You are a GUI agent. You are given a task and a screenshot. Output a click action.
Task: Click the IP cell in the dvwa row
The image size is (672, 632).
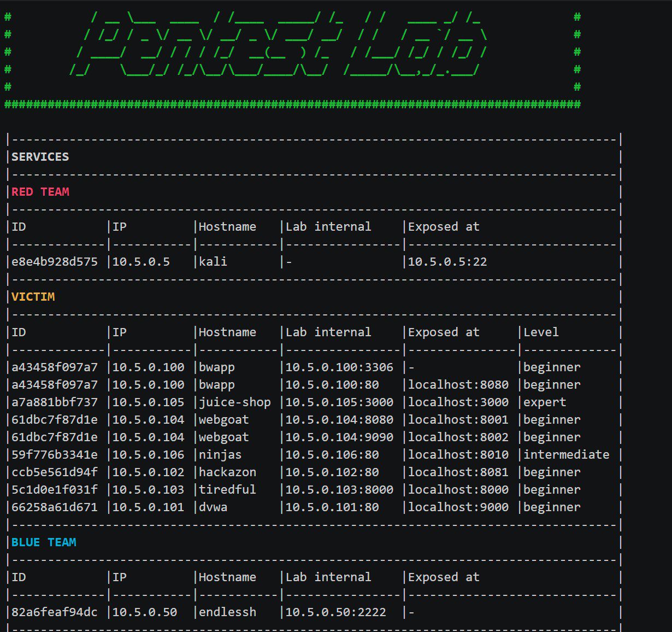click(149, 507)
